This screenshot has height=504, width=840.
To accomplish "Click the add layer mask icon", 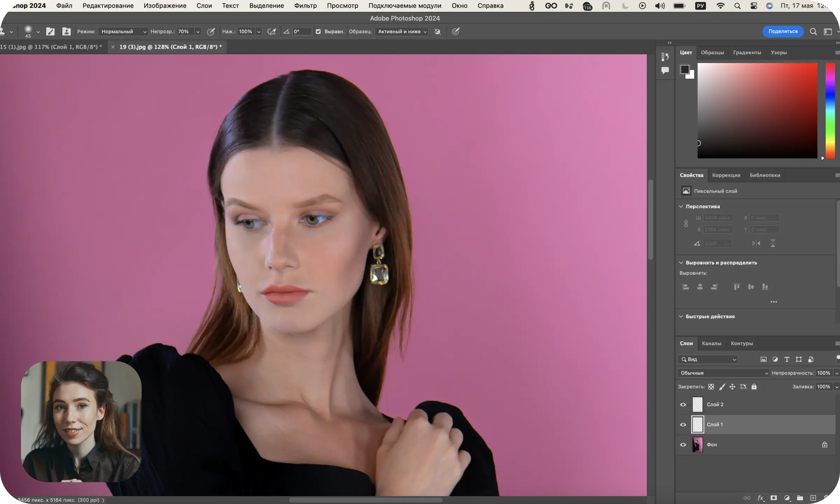I will coord(774,498).
